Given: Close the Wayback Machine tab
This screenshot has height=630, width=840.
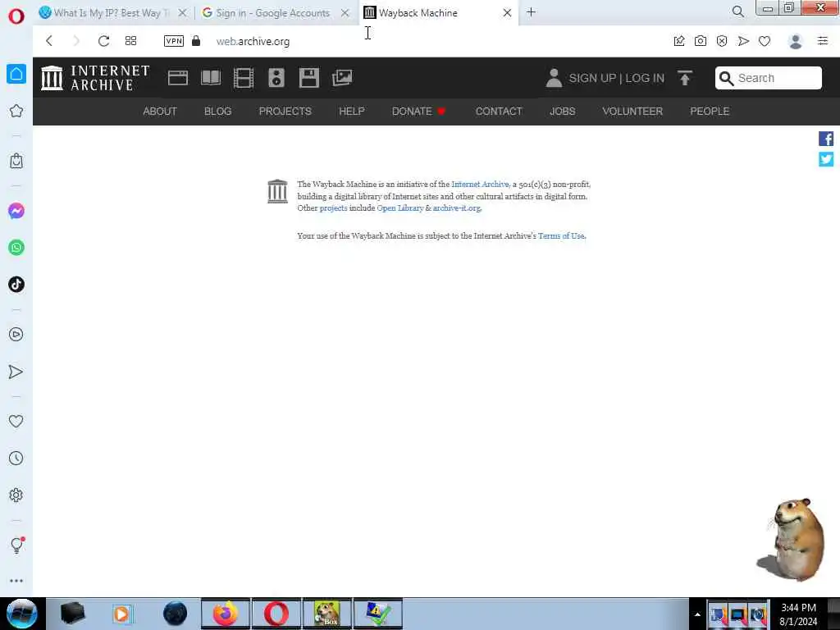Looking at the screenshot, I should point(507,12).
